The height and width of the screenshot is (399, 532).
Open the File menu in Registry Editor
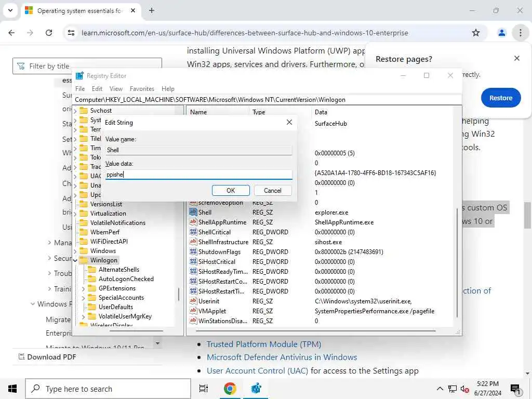click(80, 89)
